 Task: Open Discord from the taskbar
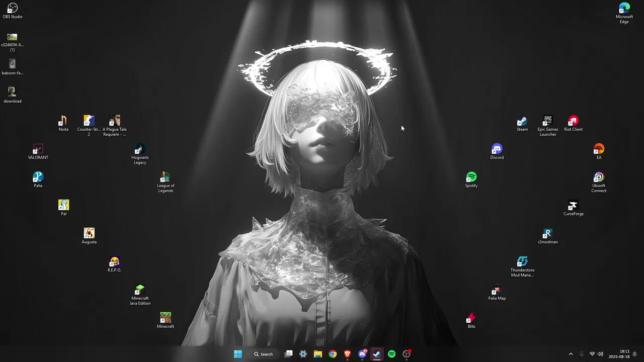click(x=362, y=354)
